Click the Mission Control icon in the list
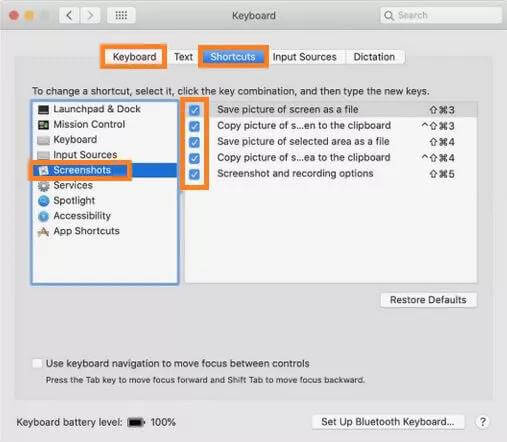The height and width of the screenshot is (442, 507). tap(43, 125)
